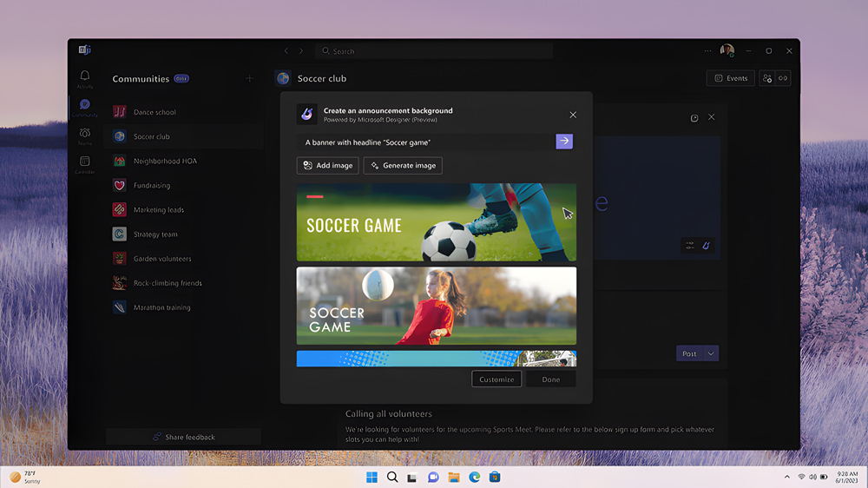Close the announcement background dialog
868x488 pixels.
(573, 115)
